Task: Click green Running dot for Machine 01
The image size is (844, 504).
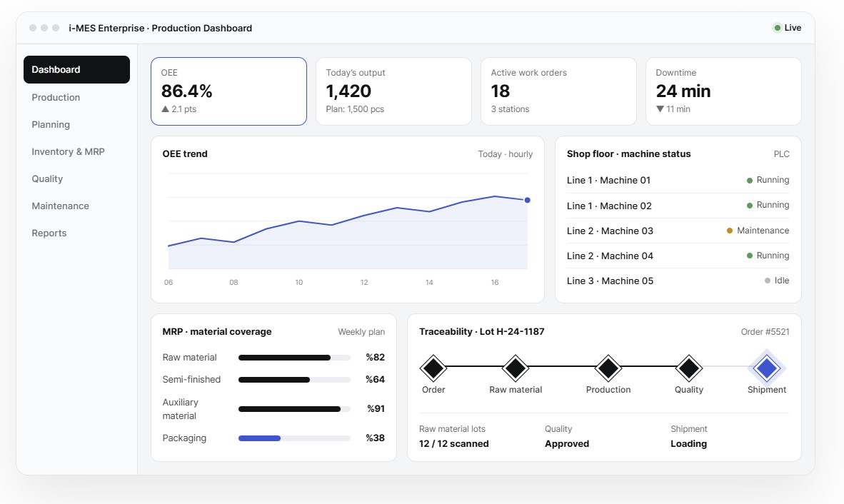Action: point(749,180)
